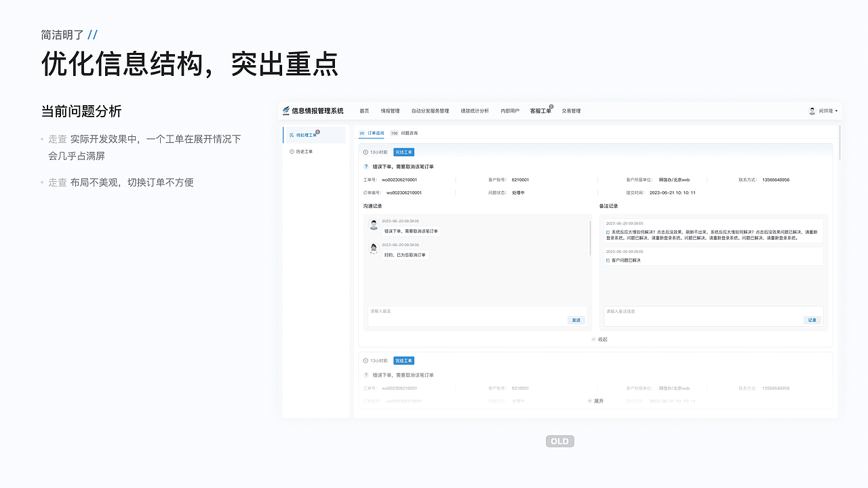Click the 信息情报管理系统 logo icon
This screenshot has width=868, height=488.
point(285,110)
